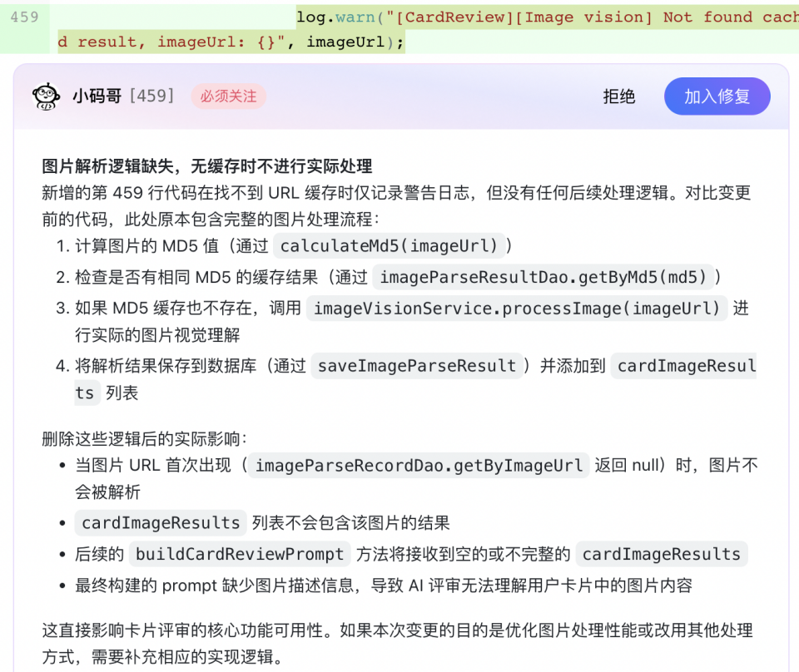
Task: Click line number 459 in the gutter
Action: point(24,17)
